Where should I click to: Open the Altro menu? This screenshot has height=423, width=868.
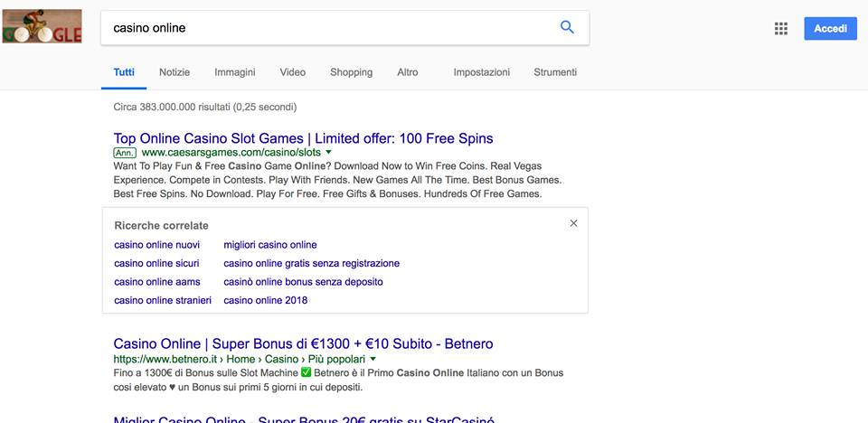(x=408, y=72)
